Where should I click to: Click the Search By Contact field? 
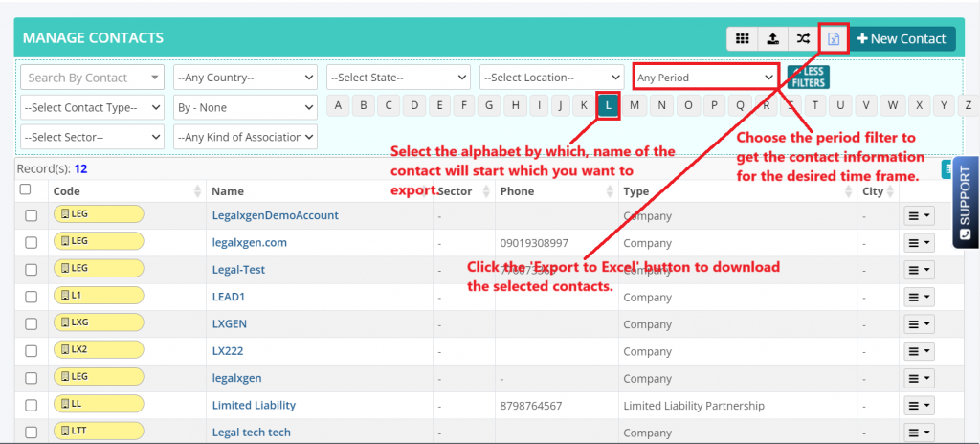point(91,78)
